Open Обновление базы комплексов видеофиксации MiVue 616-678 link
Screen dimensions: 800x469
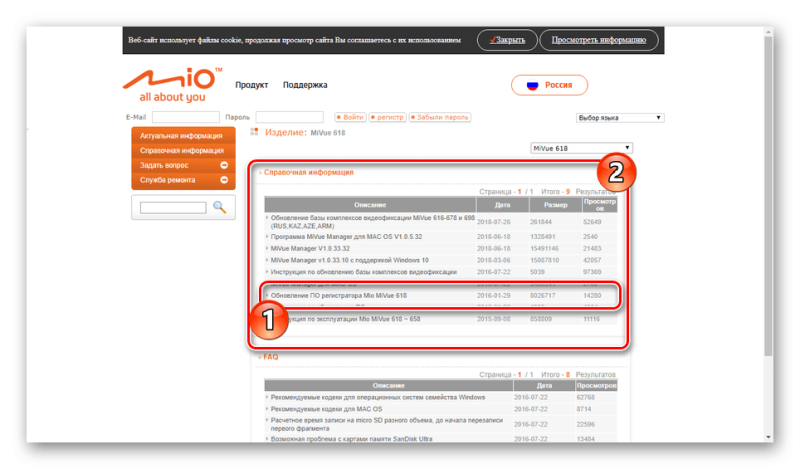click(372, 221)
